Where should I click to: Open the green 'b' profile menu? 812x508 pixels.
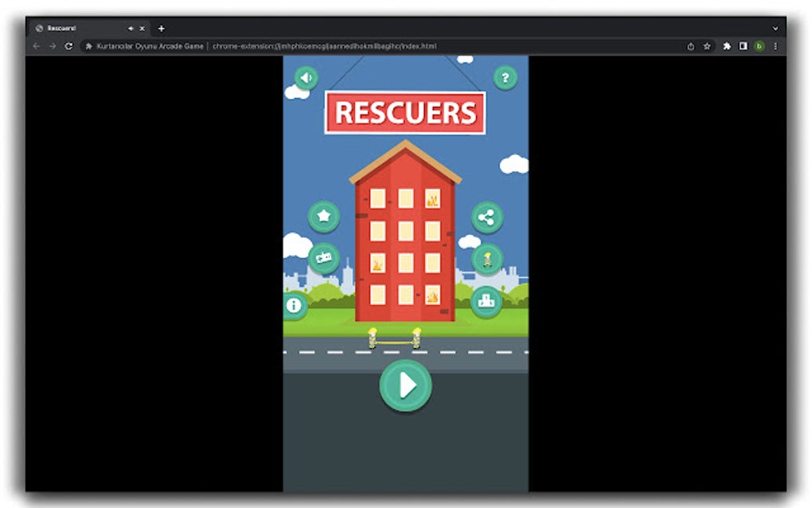tap(759, 46)
